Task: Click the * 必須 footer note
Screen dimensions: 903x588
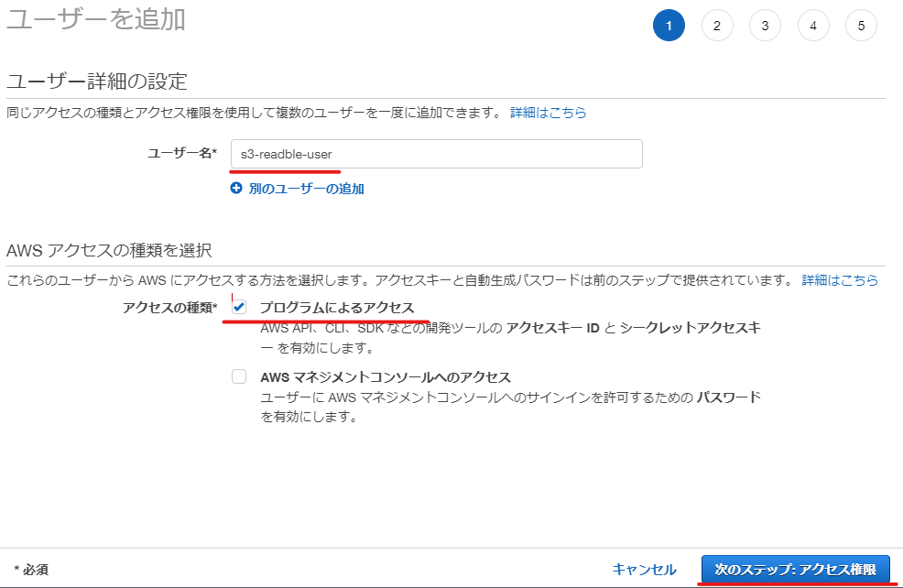Action: (x=31, y=570)
